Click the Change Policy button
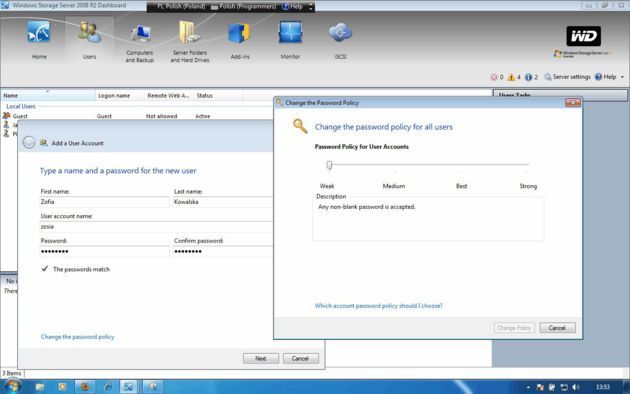Image resolution: width=630 pixels, height=394 pixels. (x=514, y=328)
